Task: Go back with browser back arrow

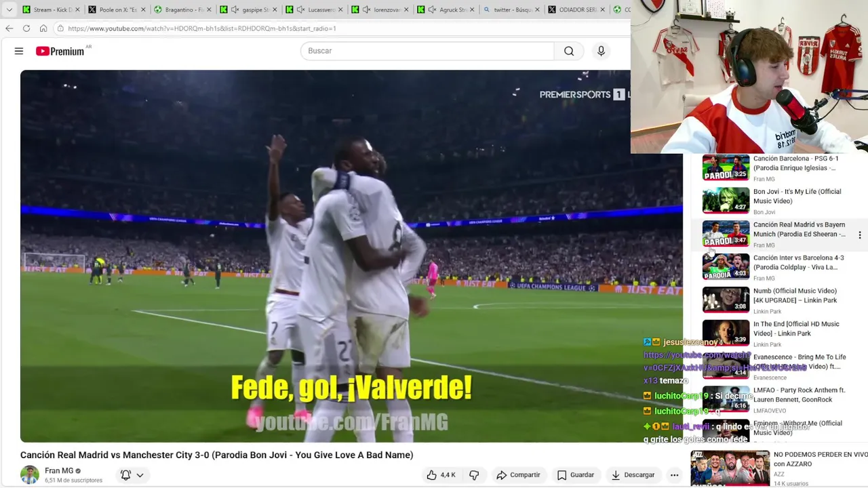Action: pos(9,28)
